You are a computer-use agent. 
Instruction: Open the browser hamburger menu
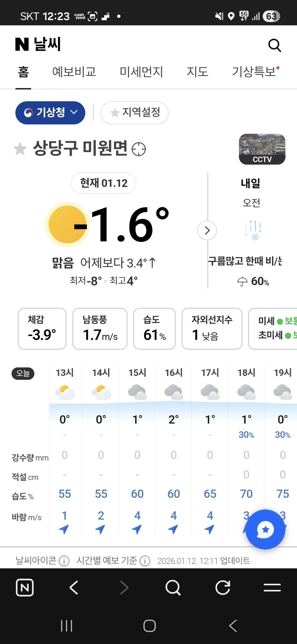[272, 588]
